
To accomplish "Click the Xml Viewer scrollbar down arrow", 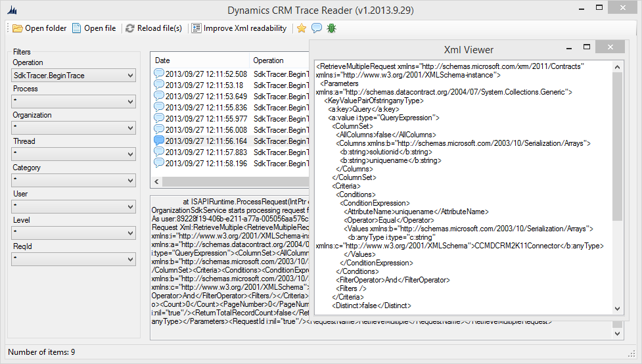I will (x=618, y=309).
